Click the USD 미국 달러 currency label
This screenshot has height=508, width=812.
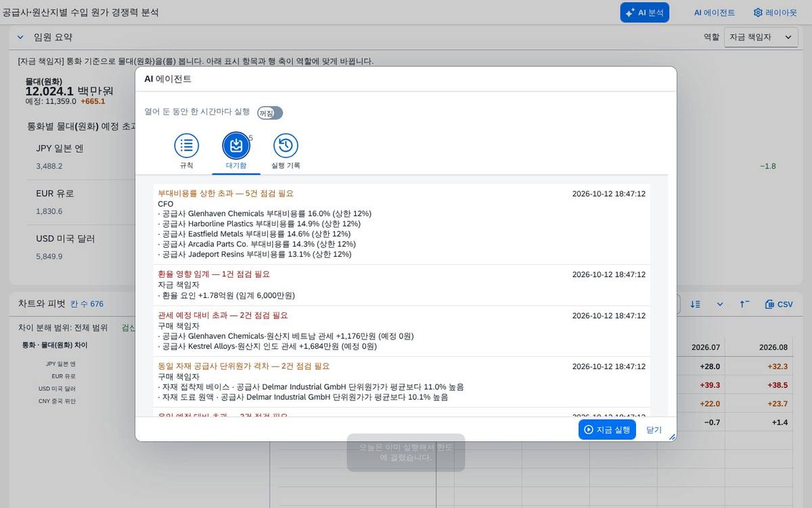[66, 238]
